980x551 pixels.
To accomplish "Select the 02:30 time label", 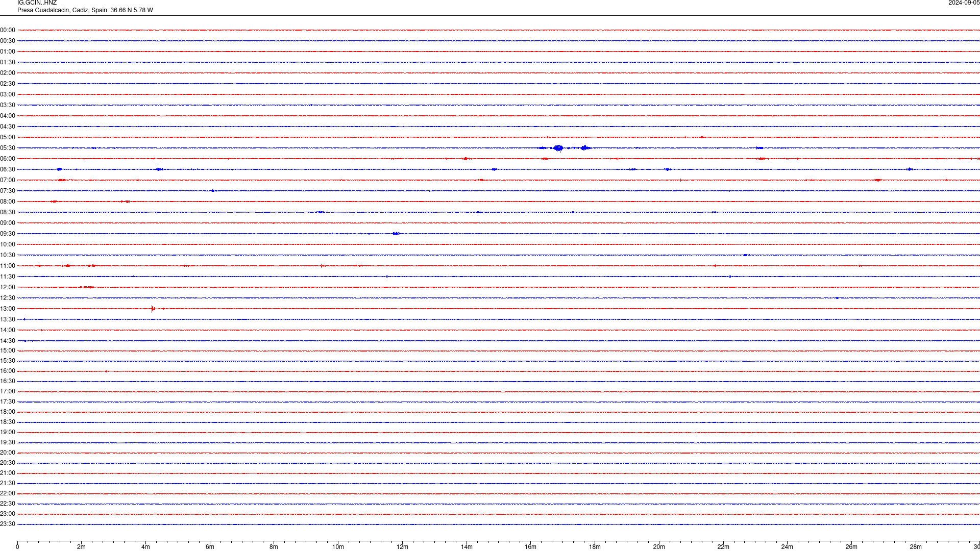I will (x=8, y=84).
